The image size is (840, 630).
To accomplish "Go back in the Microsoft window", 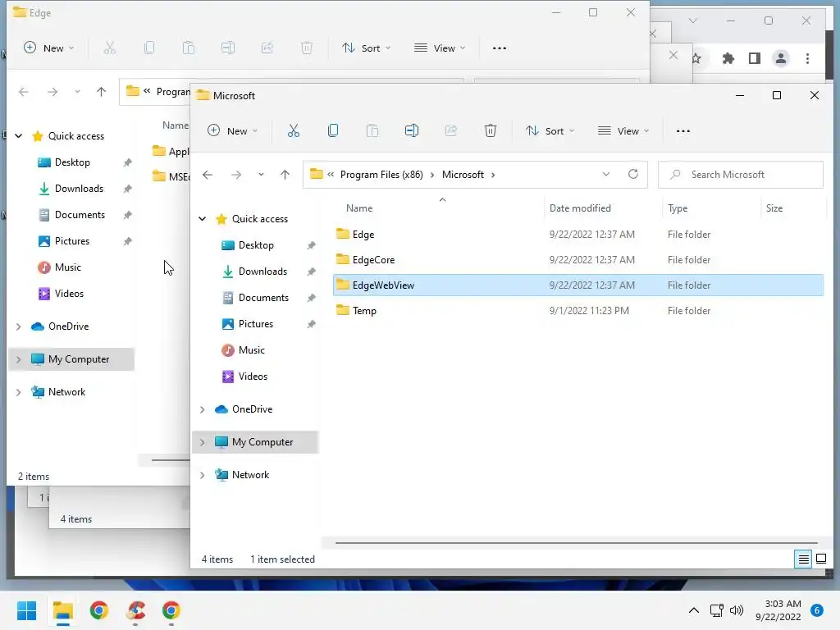I will pos(208,175).
